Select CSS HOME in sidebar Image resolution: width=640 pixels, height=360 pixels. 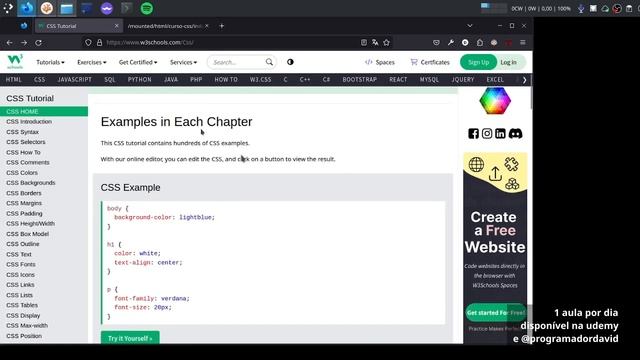44,111
